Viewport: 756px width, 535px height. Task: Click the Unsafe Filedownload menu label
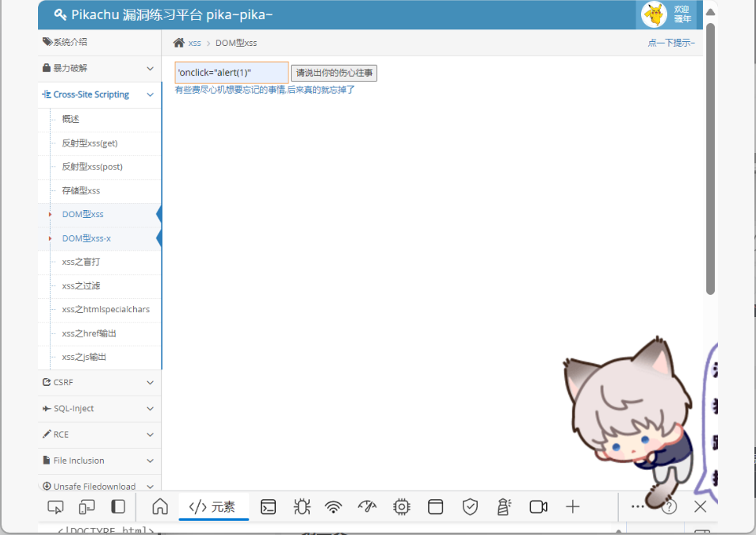click(94, 487)
